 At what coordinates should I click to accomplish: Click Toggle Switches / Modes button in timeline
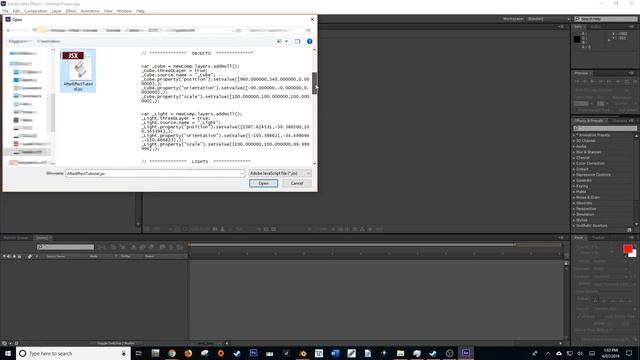[x=115, y=343]
